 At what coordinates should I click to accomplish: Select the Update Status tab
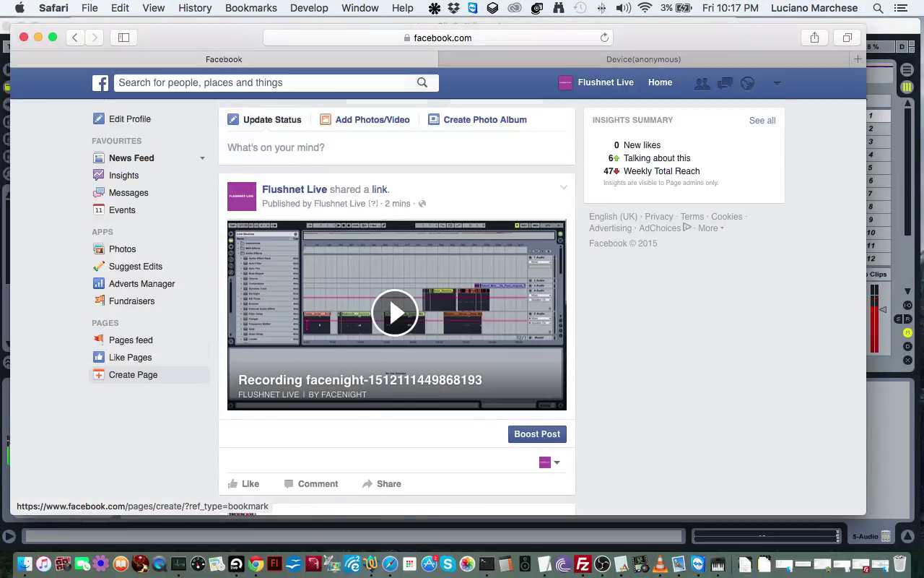click(264, 120)
